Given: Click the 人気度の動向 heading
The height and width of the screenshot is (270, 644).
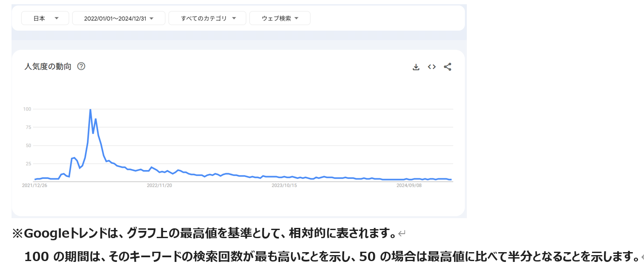Looking at the screenshot, I should coord(48,66).
